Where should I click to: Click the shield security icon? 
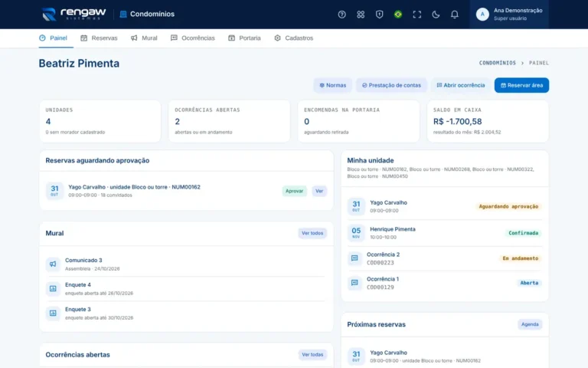tap(379, 15)
